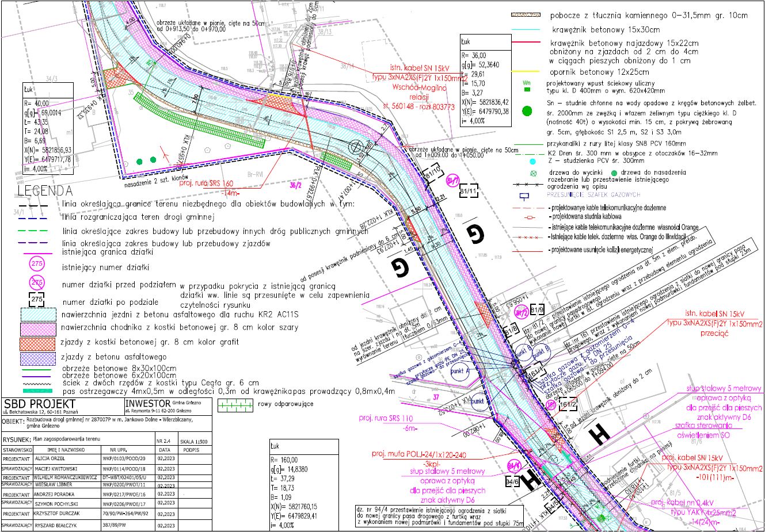Click the circled 275 istniejący numer działki symbol
This screenshot has width=765, height=532.
click(x=37, y=265)
